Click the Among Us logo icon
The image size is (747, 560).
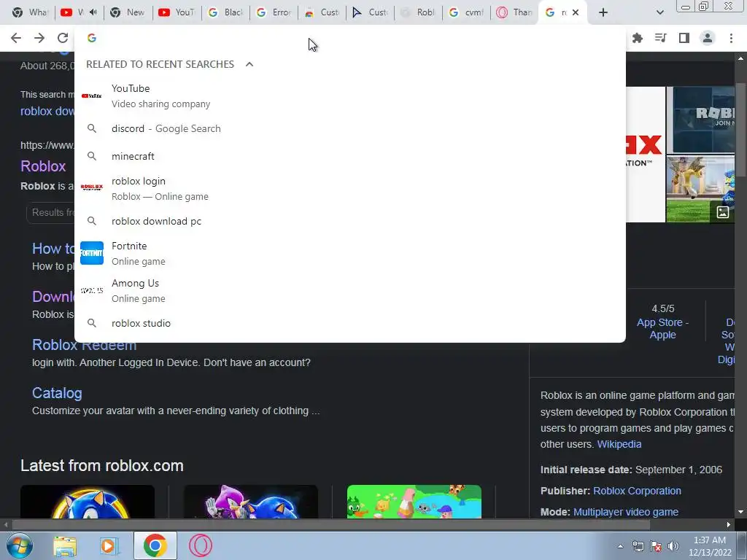(x=92, y=290)
